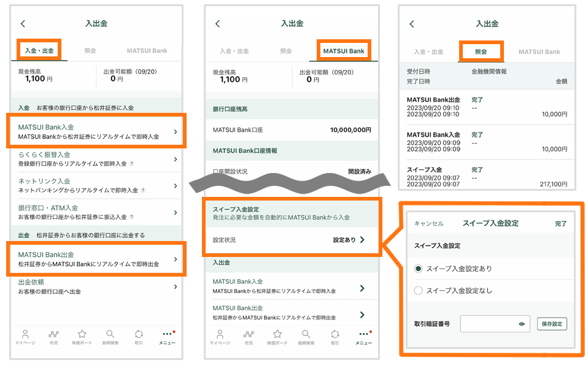Open MATSUI Bank入金 row chevron in left panel
Viewport: 588px width, 368px height.
176,131
